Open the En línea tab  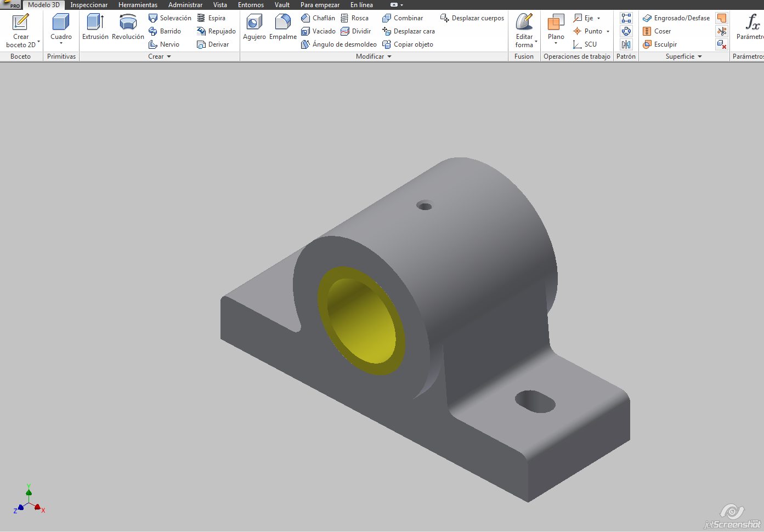[361, 5]
